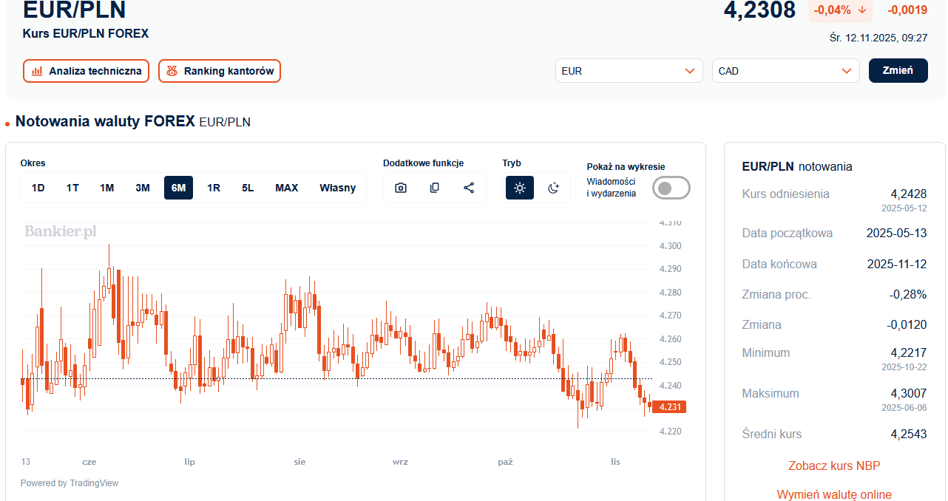
Task: Switch to the 1R period tab
Action: (214, 188)
